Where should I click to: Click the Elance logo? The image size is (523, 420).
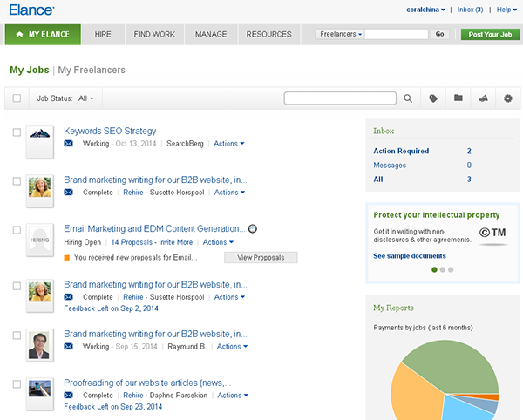[x=31, y=10]
